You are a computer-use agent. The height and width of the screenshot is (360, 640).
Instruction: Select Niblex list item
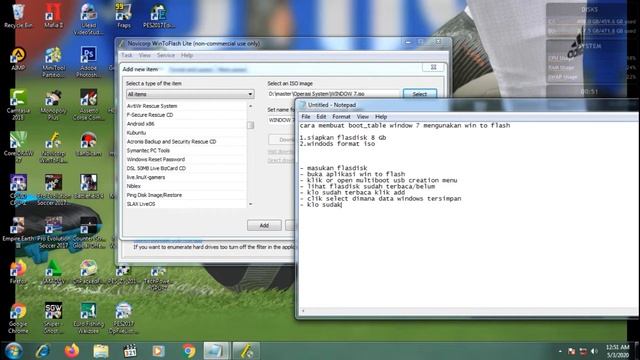pyautogui.click(x=186, y=186)
